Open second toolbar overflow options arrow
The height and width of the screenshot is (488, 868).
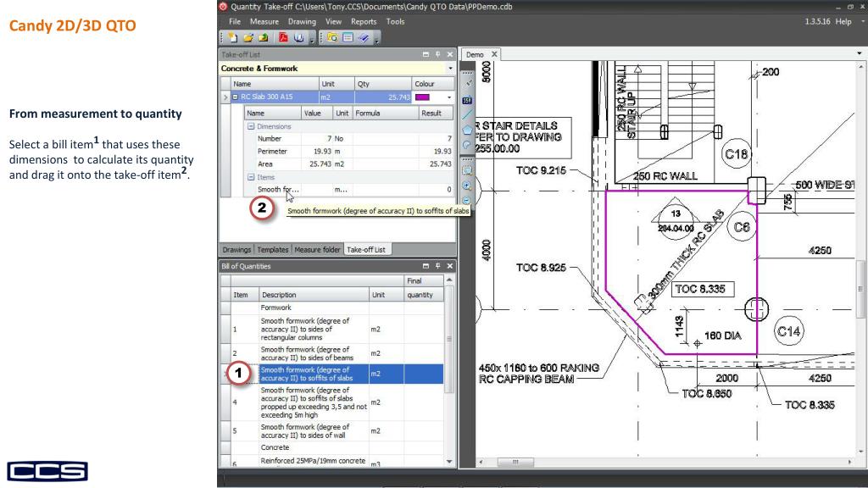click(376, 39)
